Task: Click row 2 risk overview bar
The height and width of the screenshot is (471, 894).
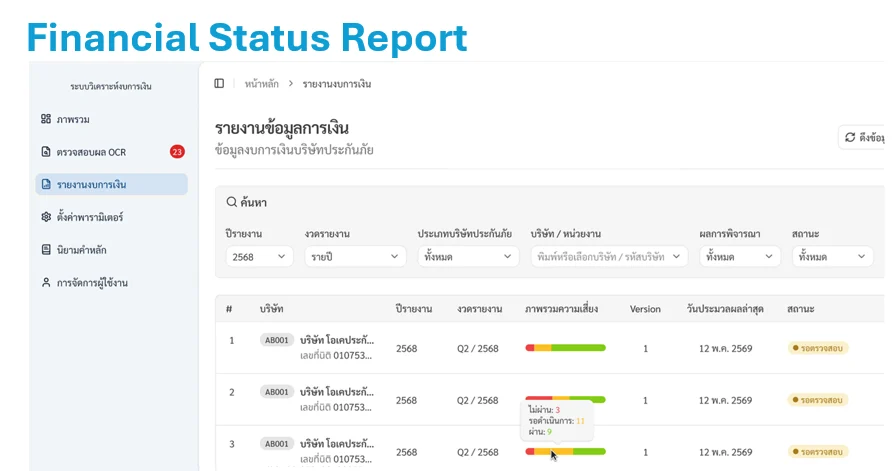Action: pyautogui.click(x=565, y=399)
